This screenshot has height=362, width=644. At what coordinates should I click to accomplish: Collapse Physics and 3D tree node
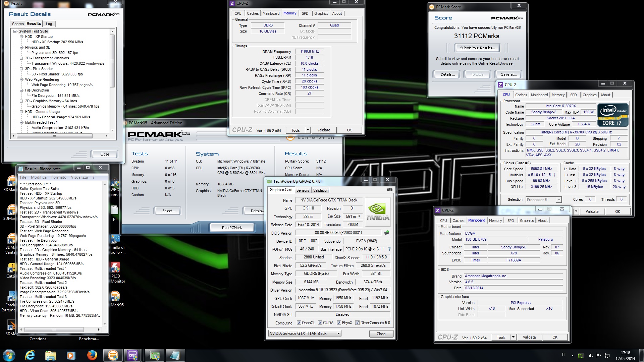pyautogui.click(x=21, y=47)
